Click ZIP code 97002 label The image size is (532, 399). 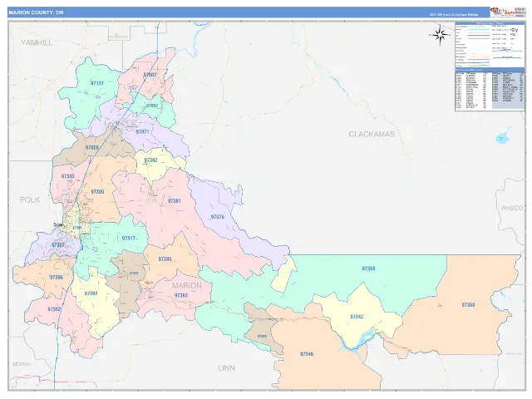click(150, 75)
